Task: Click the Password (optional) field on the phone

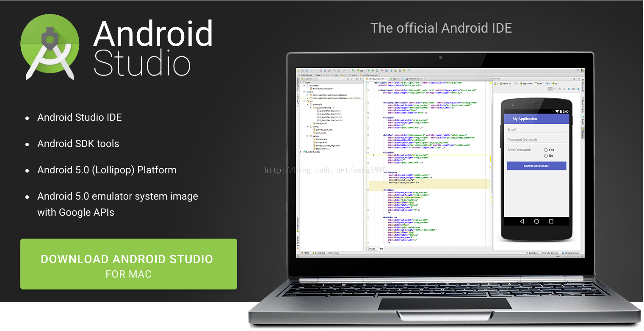Action: click(536, 139)
